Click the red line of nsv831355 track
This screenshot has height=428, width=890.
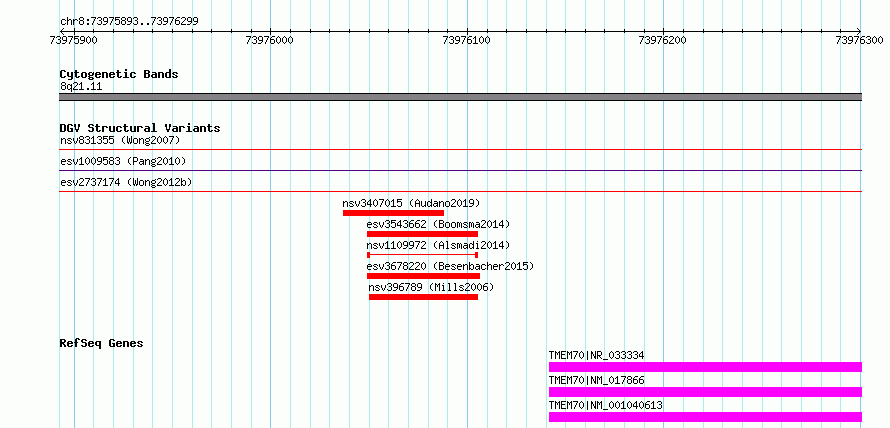point(460,149)
